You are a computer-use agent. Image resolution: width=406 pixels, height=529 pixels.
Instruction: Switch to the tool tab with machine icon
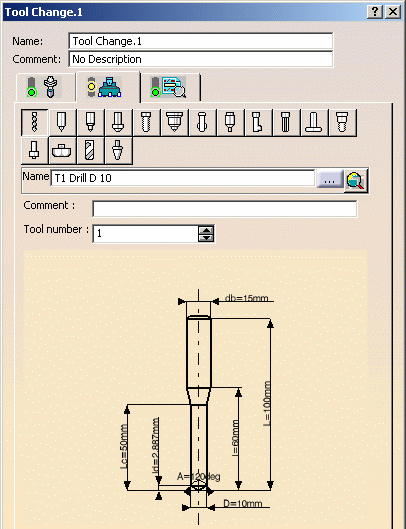(x=108, y=87)
